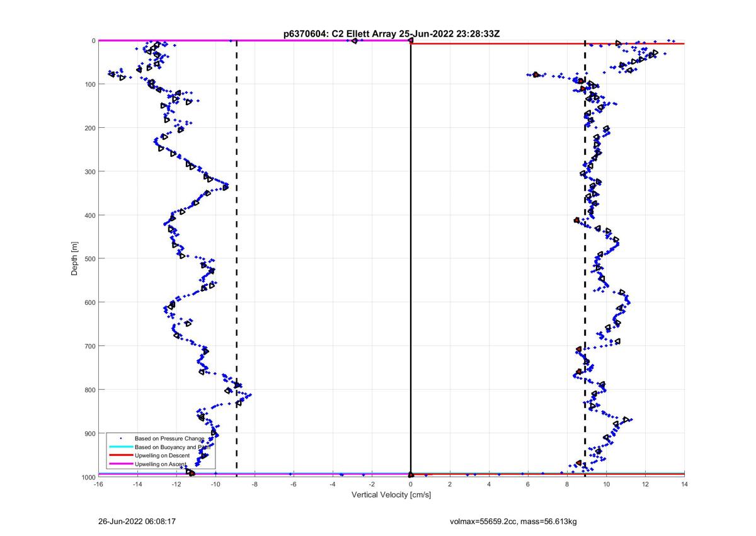Click the blue dot marker in the legend

tap(120, 438)
